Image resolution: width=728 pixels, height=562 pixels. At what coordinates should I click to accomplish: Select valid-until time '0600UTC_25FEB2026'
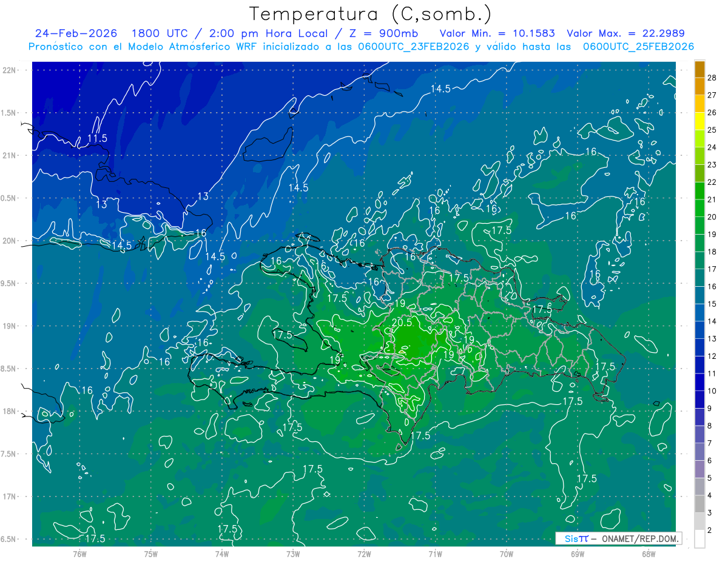point(638,47)
